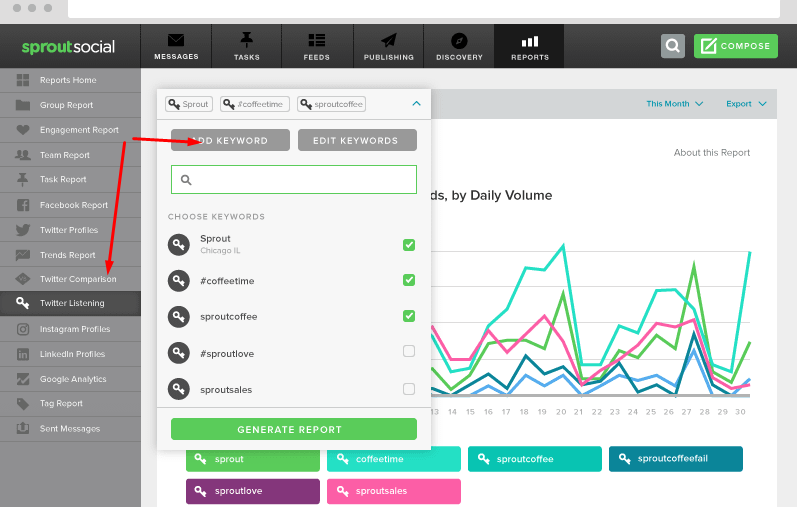Click the Tag Report tag icon
The image size is (797, 507).
(x=23, y=404)
